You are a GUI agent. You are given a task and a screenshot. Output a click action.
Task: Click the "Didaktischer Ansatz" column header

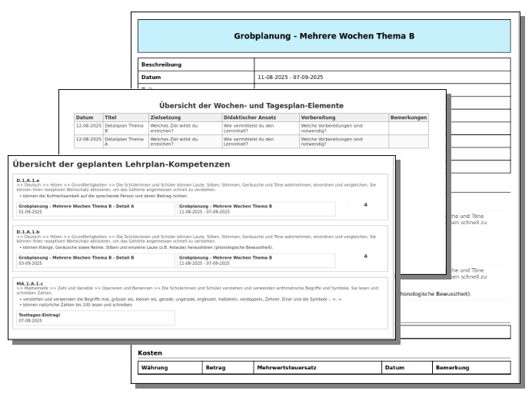coord(261,117)
